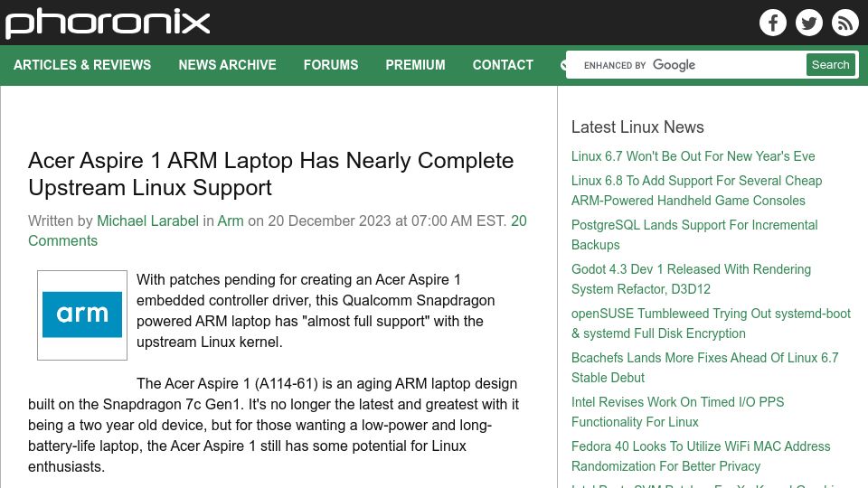Click the arm logo article thumbnail
The width and height of the screenshot is (868, 488).
tap(82, 314)
